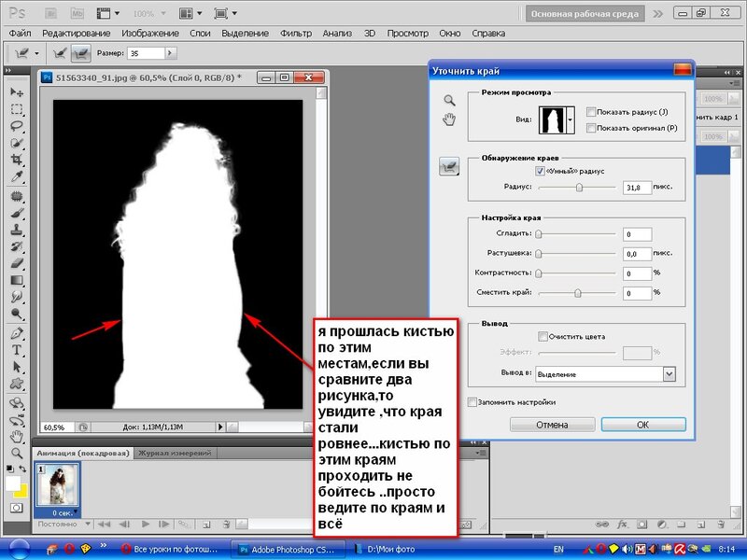747x560 pixels.
Task: Open the Файл menu
Action: tap(20, 34)
